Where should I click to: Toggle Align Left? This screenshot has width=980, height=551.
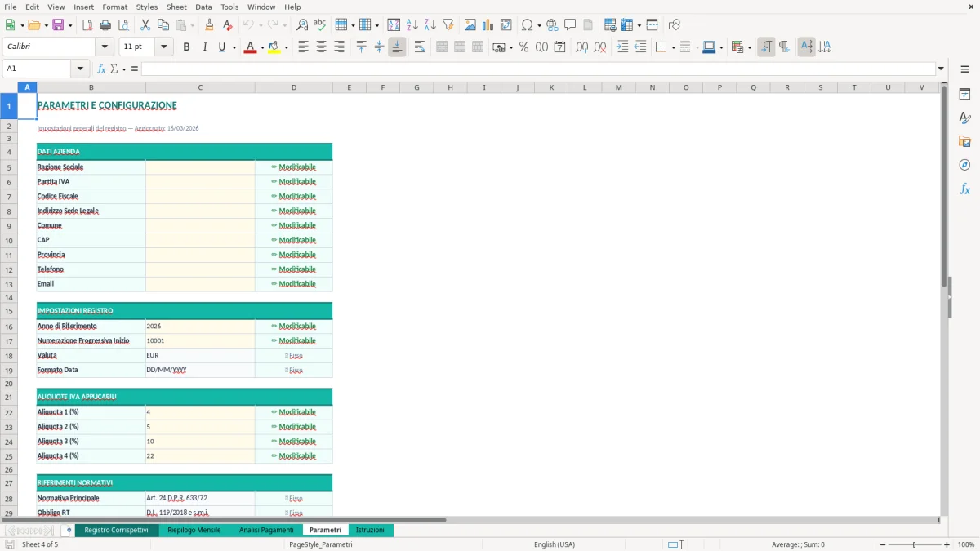(x=303, y=47)
